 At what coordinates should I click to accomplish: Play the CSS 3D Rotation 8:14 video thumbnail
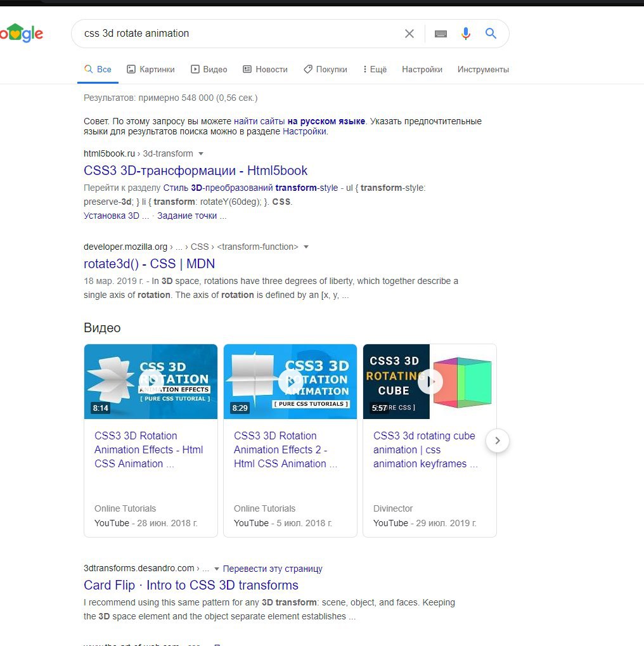click(x=151, y=382)
